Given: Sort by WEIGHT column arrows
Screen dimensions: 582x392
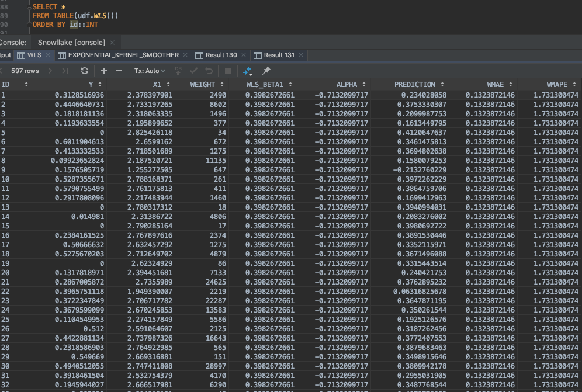Looking at the screenshot, I should (222, 85).
